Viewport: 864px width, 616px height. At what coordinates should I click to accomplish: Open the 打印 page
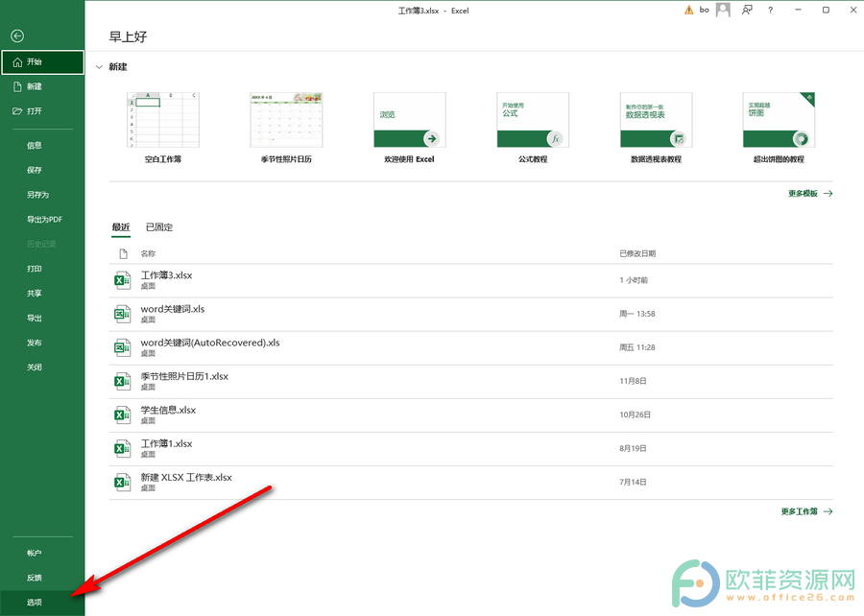(42, 269)
